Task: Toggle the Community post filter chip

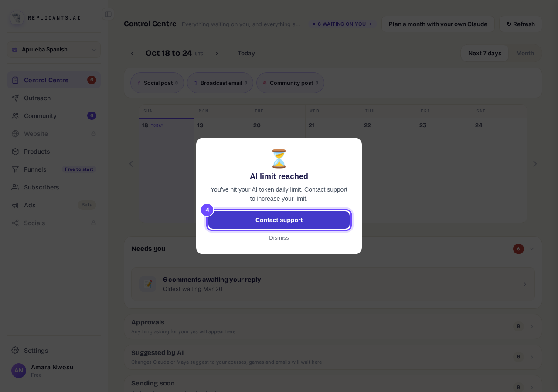Action: point(290,83)
